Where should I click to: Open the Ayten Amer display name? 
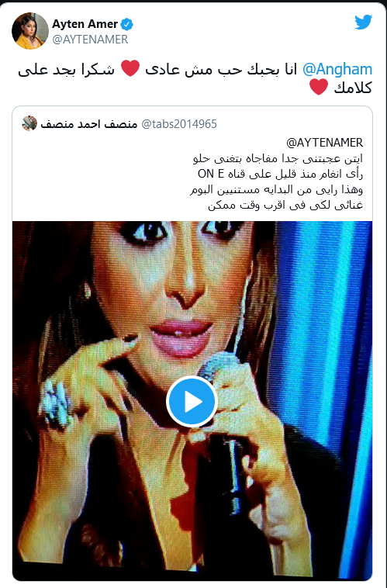(x=85, y=24)
